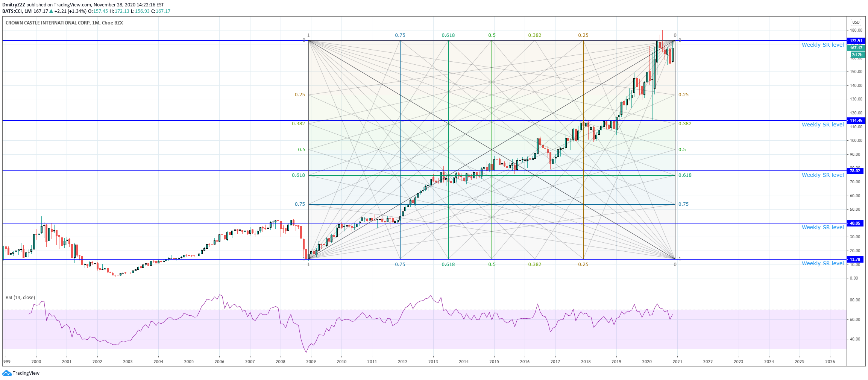868x380 pixels.
Task: Click Weekly SR level label near 40.05
Action: (822, 227)
